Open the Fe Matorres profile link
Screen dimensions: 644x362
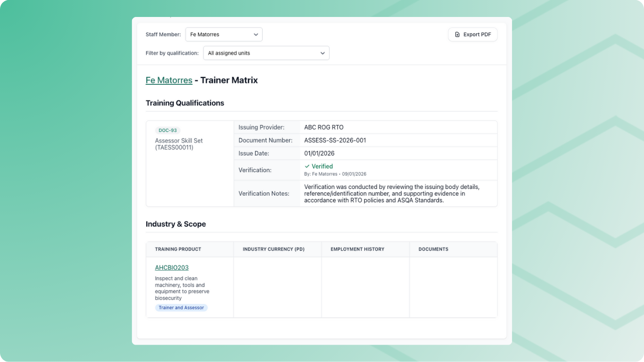(x=169, y=80)
